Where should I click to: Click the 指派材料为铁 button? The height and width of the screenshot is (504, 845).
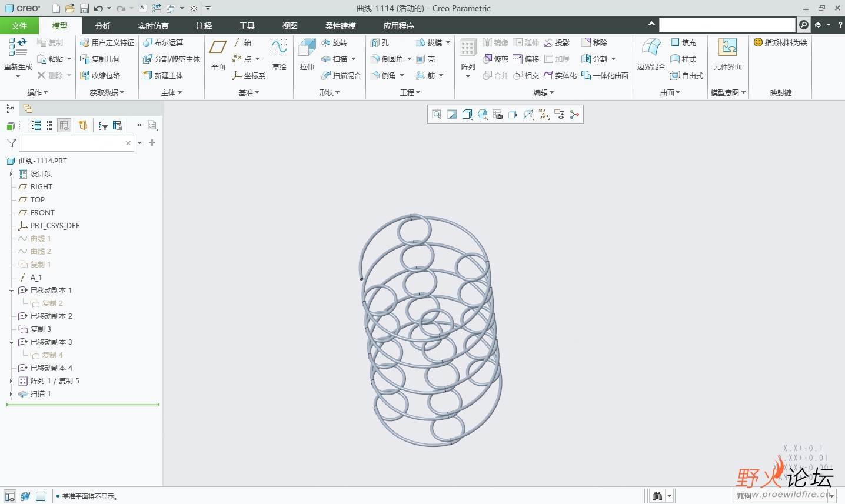[781, 42]
